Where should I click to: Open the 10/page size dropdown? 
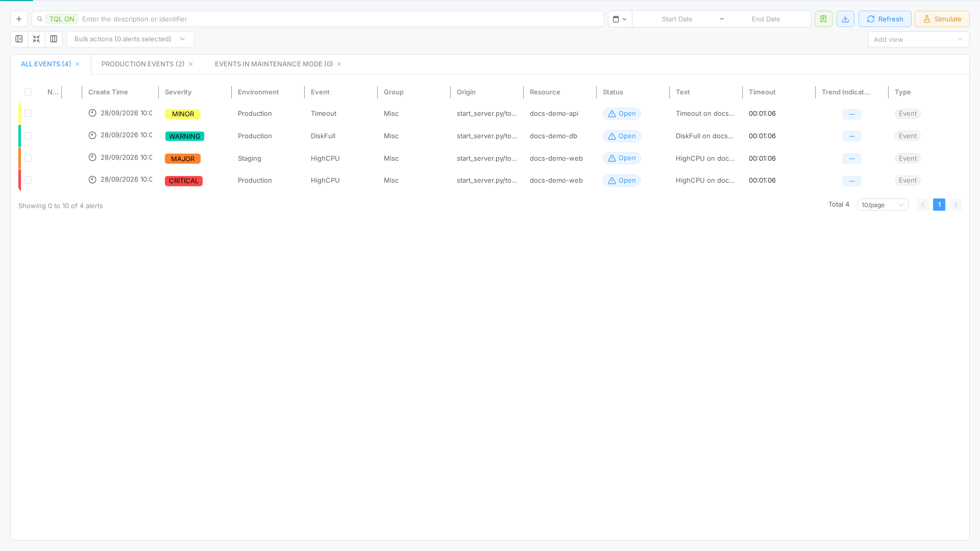coord(883,205)
